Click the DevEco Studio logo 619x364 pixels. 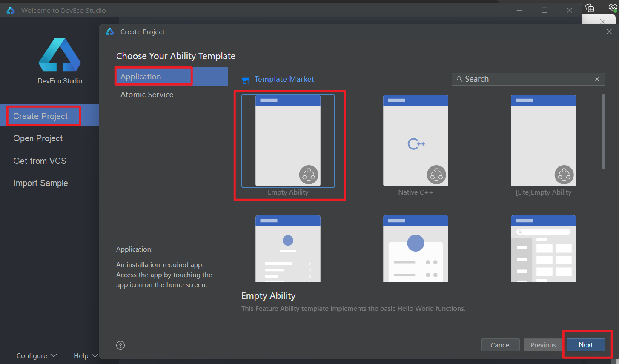point(60,54)
